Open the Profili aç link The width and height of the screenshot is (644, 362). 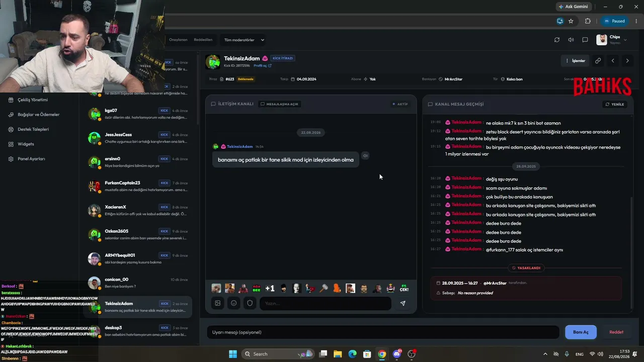(262, 66)
